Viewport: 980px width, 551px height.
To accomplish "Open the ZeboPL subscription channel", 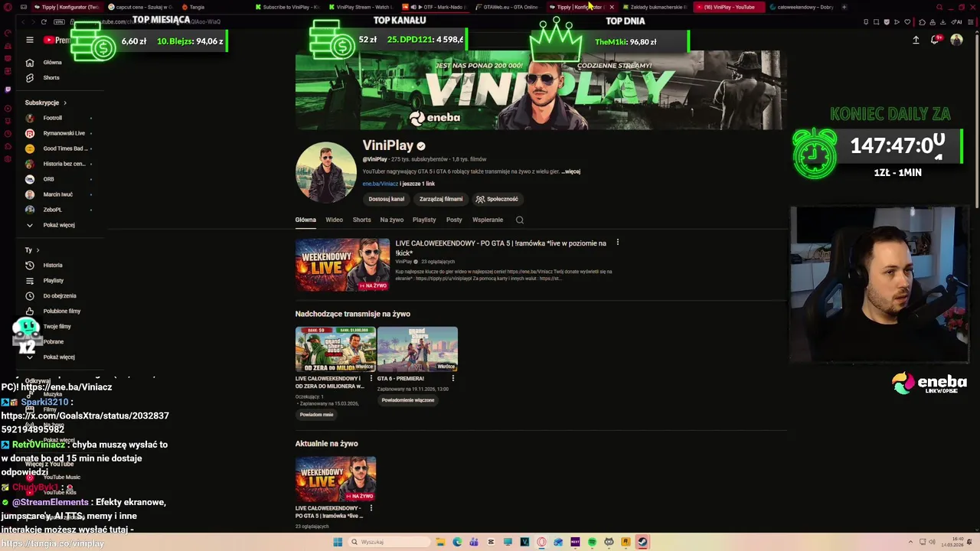I will [x=52, y=210].
